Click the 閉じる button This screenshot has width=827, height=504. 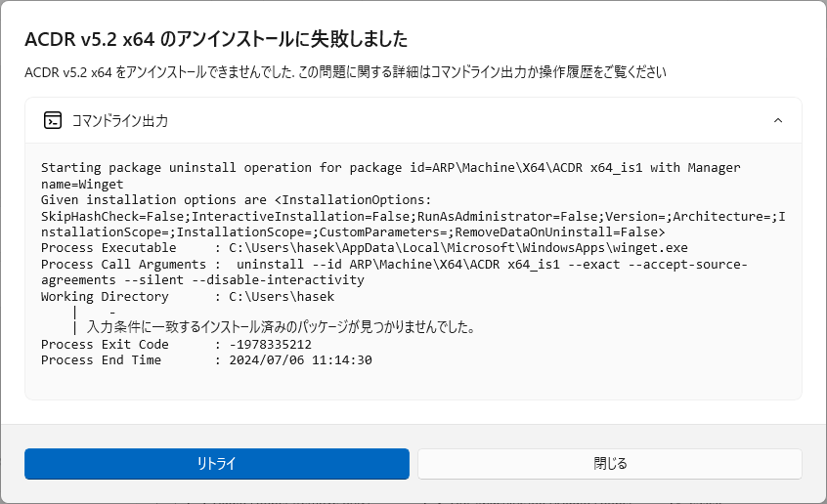[x=610, y=464]
